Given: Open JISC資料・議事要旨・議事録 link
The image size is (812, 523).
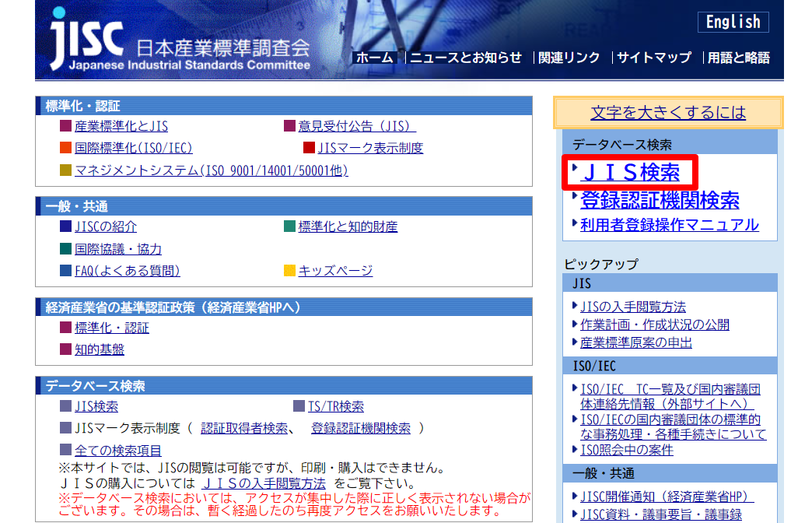Looking at the screenshot, I should (x=661, y=514).
